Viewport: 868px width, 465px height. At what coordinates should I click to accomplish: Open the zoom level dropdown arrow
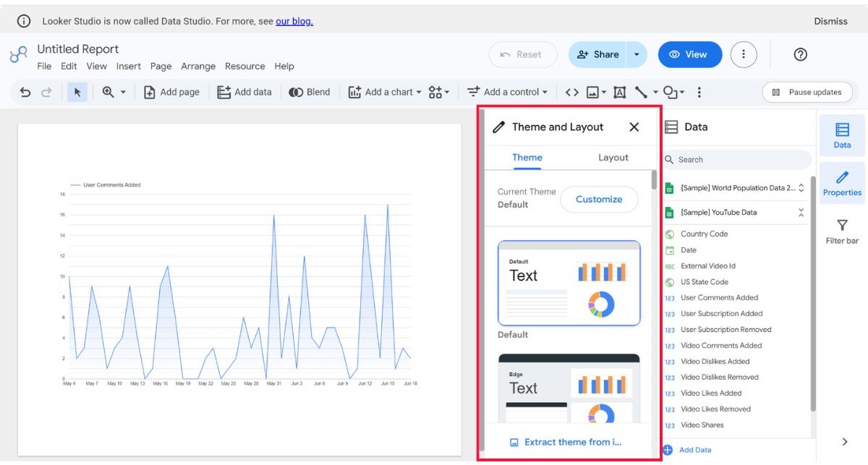click(x=123, y=92)
